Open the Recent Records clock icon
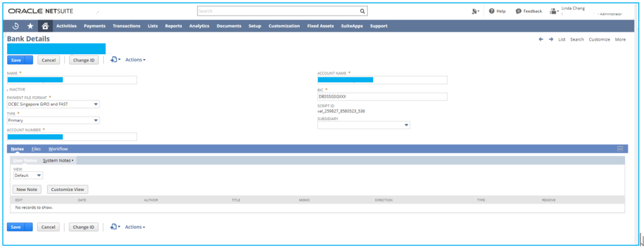644x250 pixels. [x=16, y=26]
